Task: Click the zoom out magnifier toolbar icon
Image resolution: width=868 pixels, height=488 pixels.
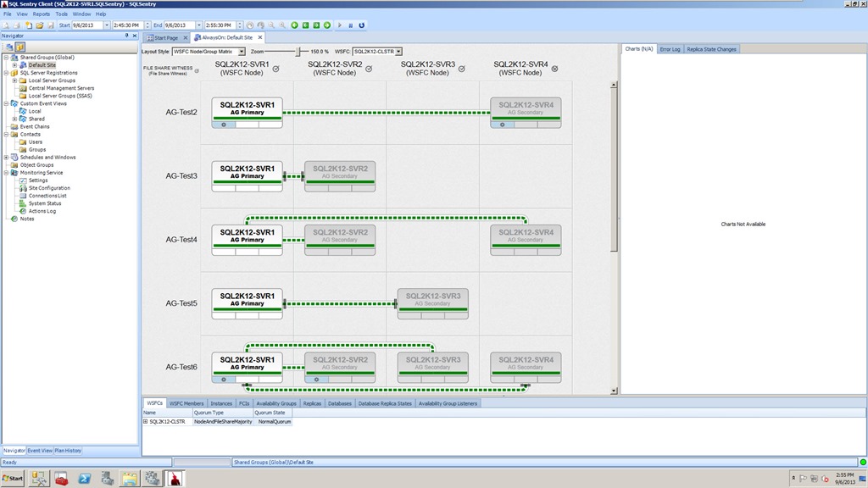Action: [272, 25]
